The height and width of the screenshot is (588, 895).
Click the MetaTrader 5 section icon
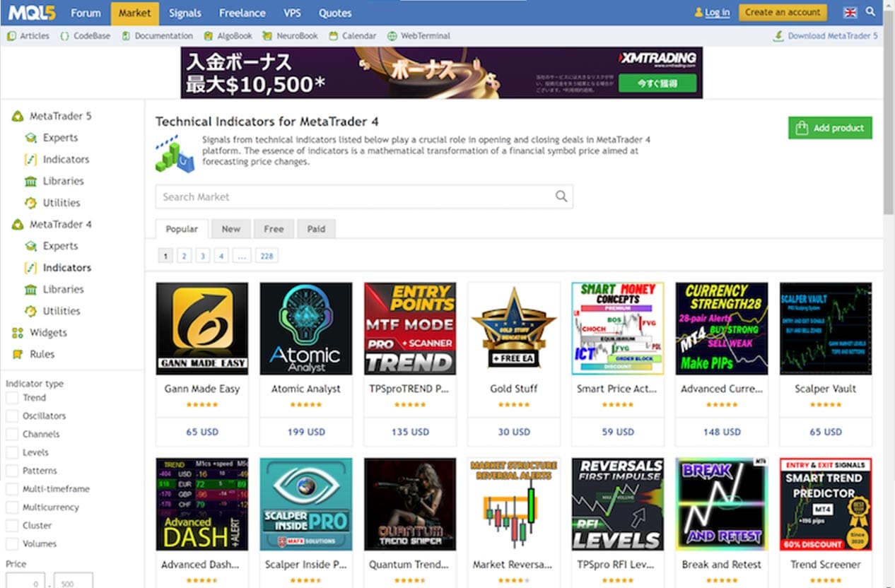(x=18, y=116)
